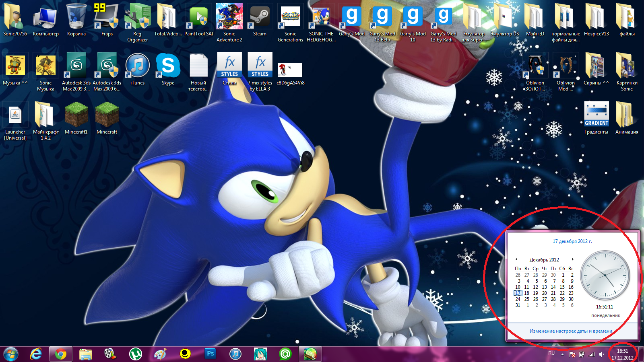Viewport: 644px width, 362px height.
Task: Open Garry's Mod 13 Beta shortcut
Action: 382,23
